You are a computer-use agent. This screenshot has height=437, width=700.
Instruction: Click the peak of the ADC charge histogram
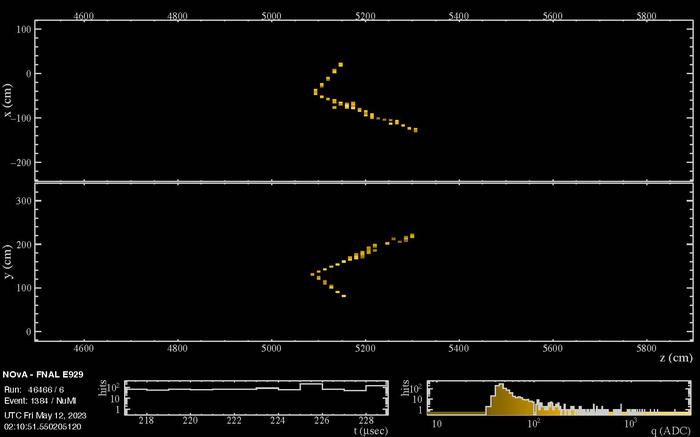pyautogui.click(x=497, y=386)
